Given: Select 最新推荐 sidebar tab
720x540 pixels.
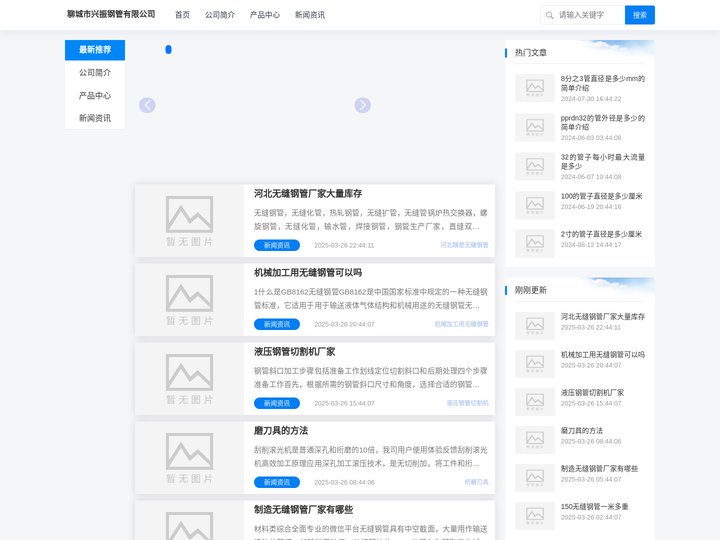Looking at the screenshot, I should (x=95, y=50).
